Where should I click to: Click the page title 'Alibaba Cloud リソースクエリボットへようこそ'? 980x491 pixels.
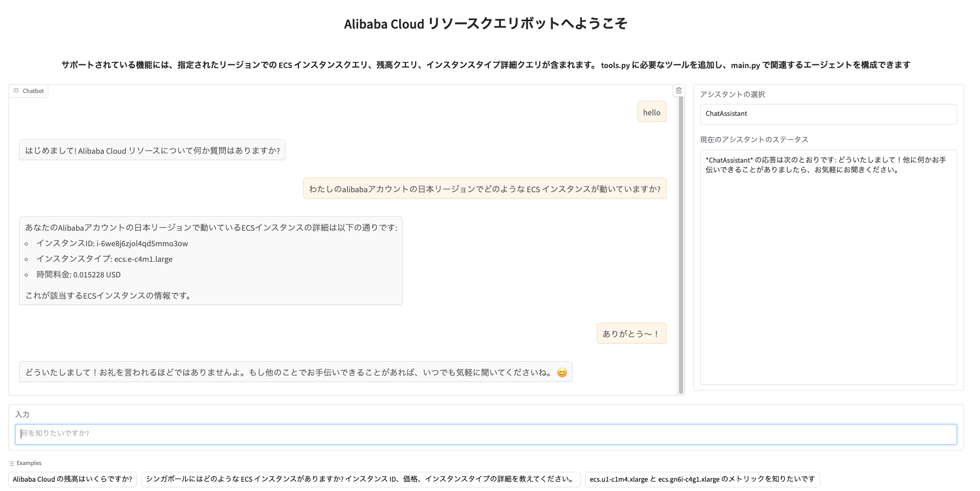pos(486,23)
